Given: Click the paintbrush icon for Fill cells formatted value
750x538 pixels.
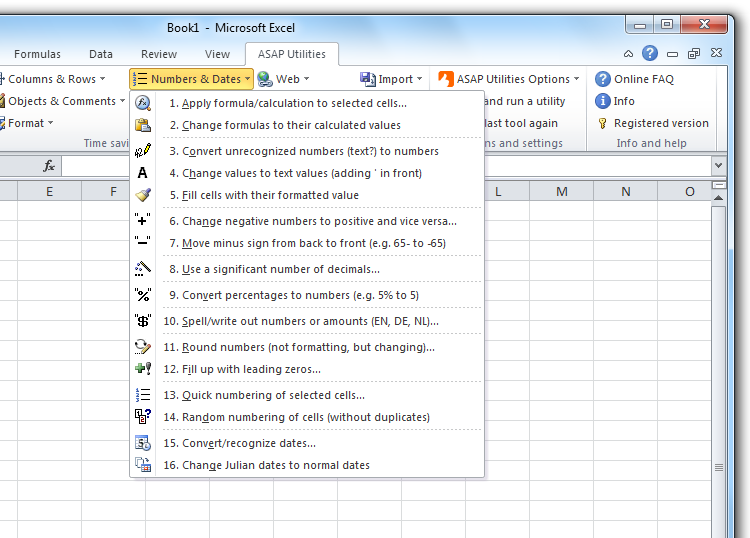Looking at the screenshot, I should (143, 195).
